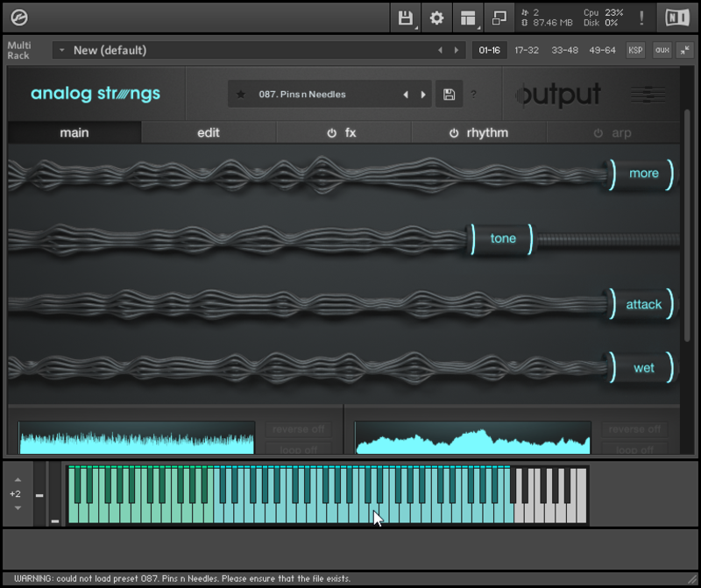
Task: Go to previous multi with left arrow
Action: click(x=441, y=50)
